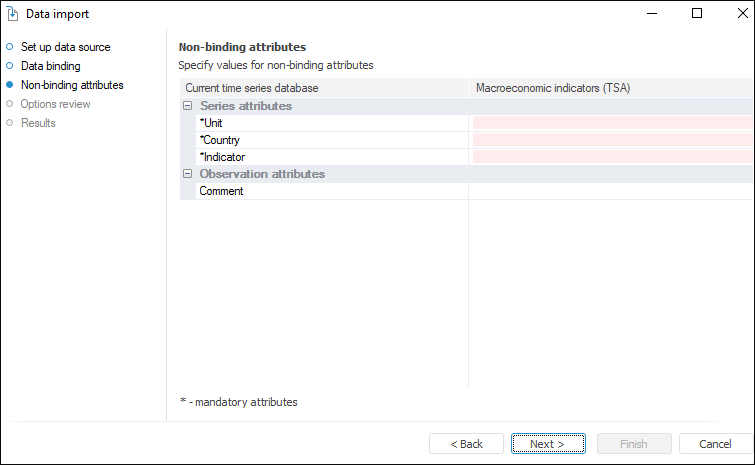Click the Current time series database header
The width and height of the screenshot is (755, 465).
[x=251, y=88]
